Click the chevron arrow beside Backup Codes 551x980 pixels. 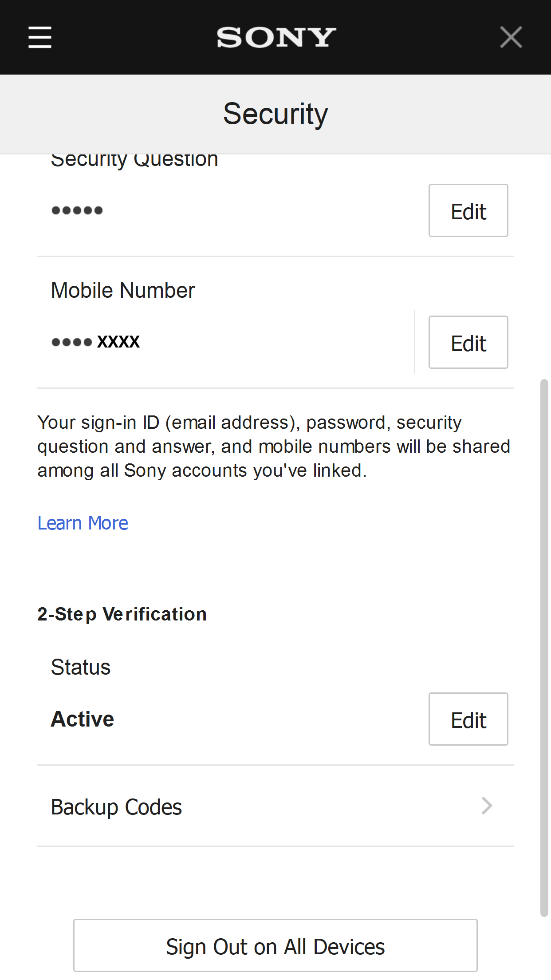coord(487,806)
